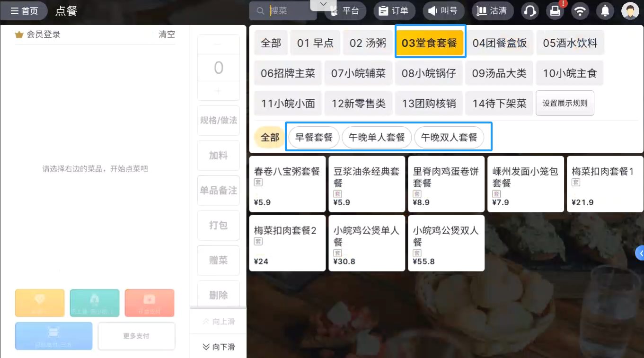This screenshot has width=644, height=358.
Task: Click the blue scan-code payment button
Action: click(x=53, y=336)
